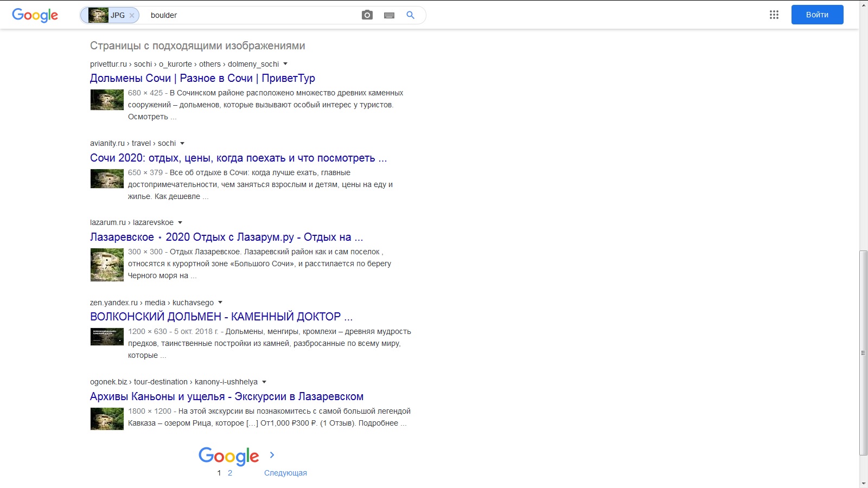Click the lazarum.ru › lazarevskoe breadcrumb
Viewport: 868px width, 488px height.
click(132, 222)
